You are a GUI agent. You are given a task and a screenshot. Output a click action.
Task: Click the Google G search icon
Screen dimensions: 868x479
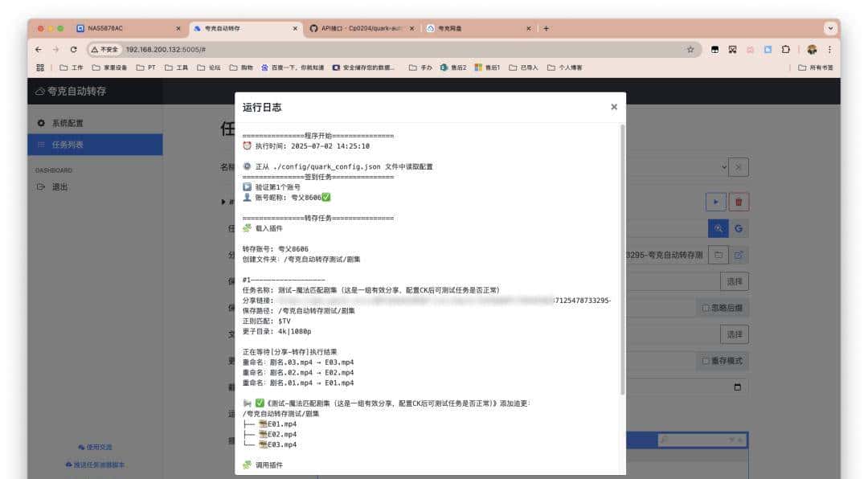739,228
